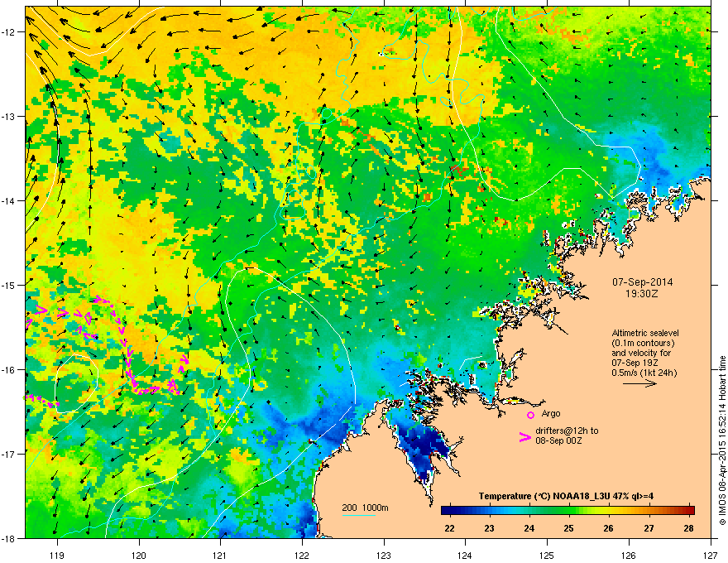This screenshot has height=563, width=728.
Task: Click the latitude axis label -15
Action: point(9,285)
